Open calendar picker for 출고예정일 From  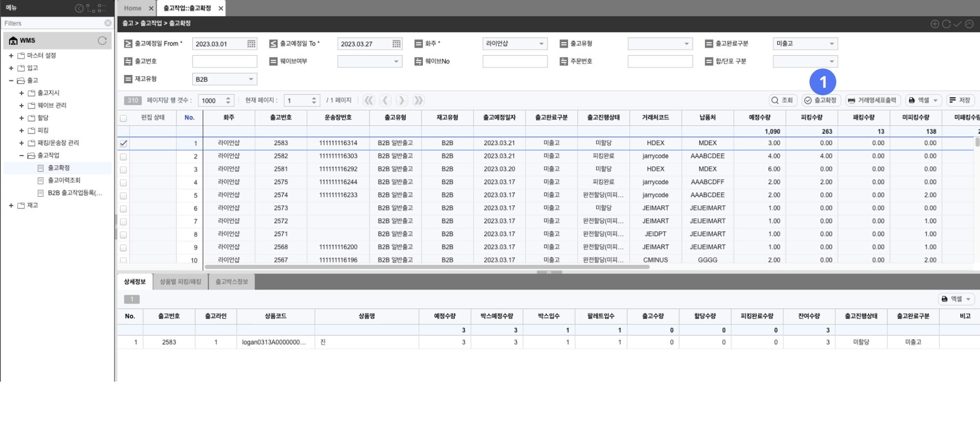(251, 44)
